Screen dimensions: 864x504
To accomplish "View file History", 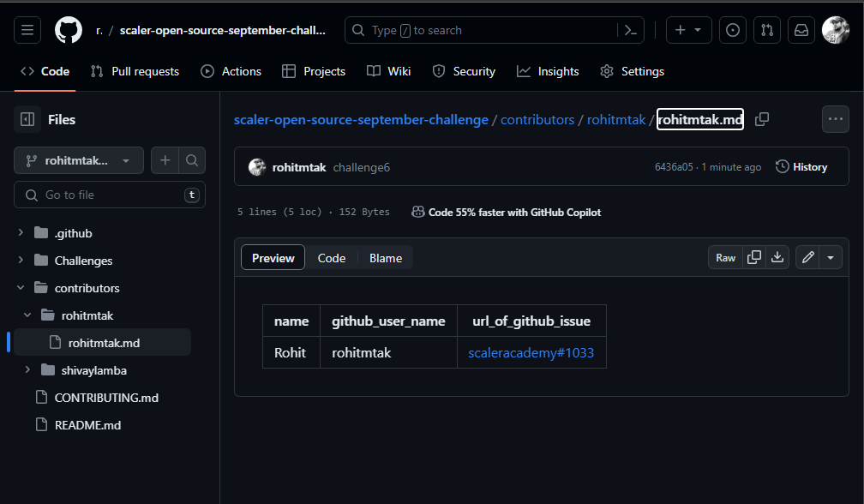I will [801, 166].
